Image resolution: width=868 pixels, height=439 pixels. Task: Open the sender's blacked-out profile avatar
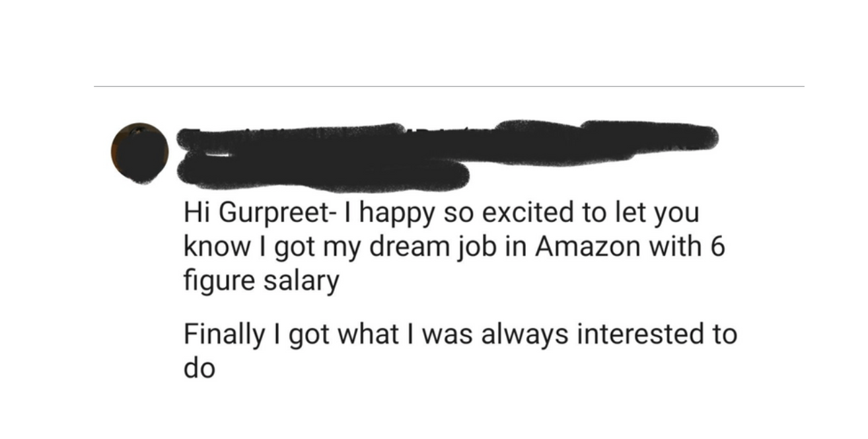coord(139,153)
